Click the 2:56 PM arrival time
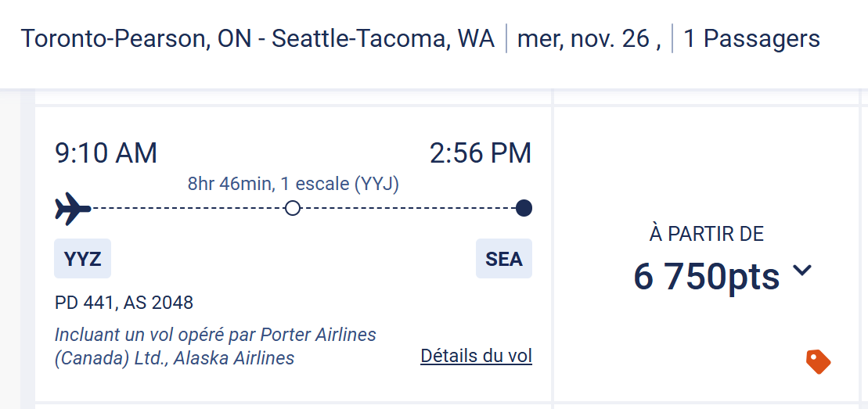 pyautogui.click(x=481, y=153)
